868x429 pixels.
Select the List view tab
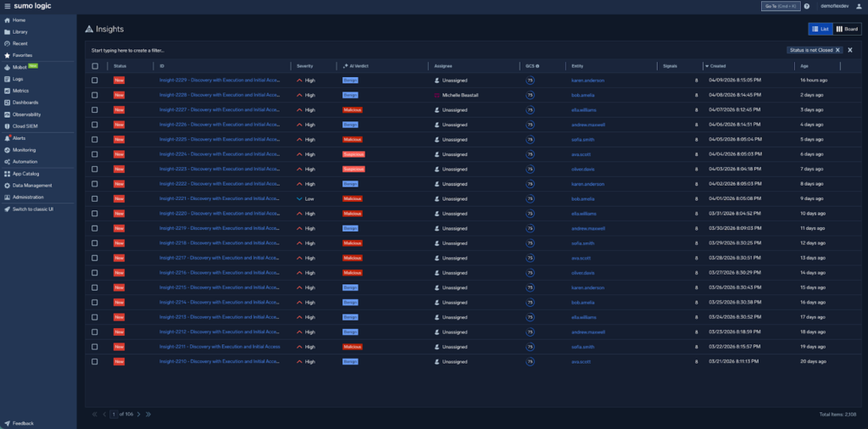point(820,29)
